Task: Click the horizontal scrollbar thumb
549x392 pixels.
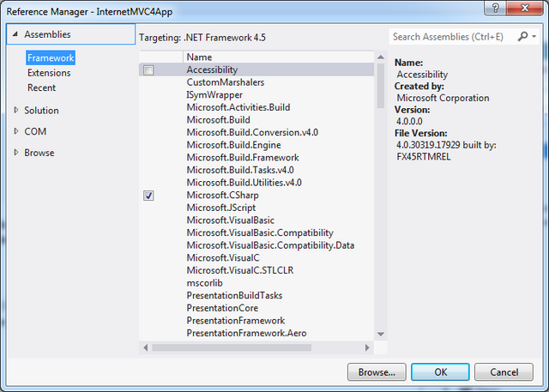Action: pos(232,347)
